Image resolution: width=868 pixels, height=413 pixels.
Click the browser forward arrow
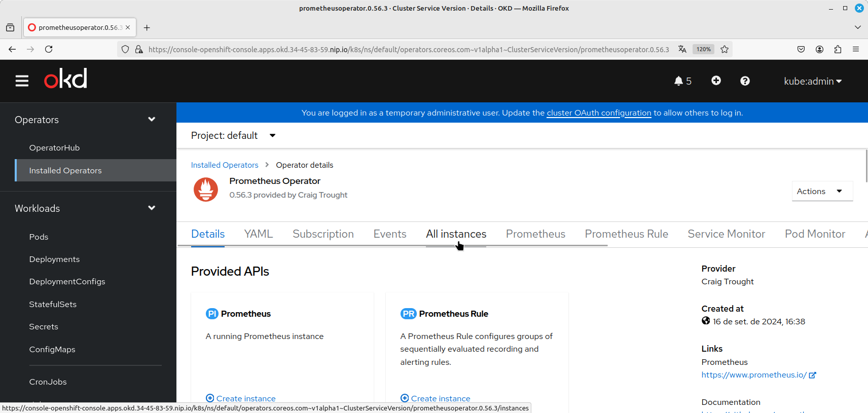30,49
